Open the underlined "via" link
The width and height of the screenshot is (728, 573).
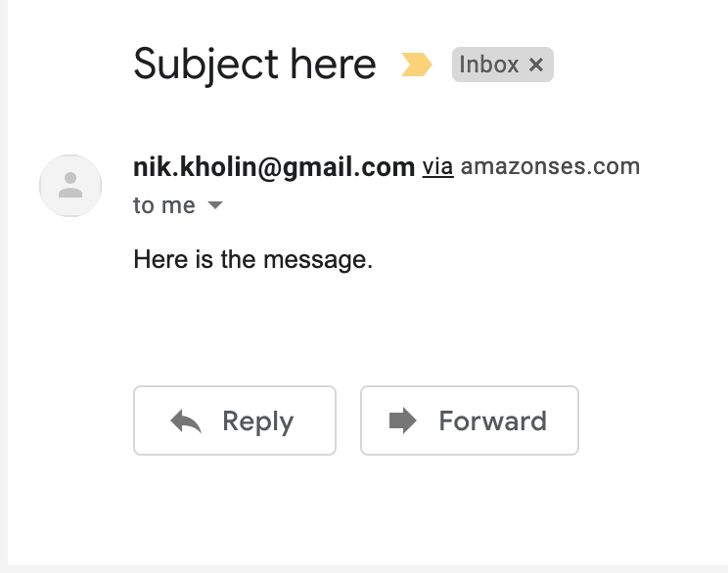(x=437, y=167)
